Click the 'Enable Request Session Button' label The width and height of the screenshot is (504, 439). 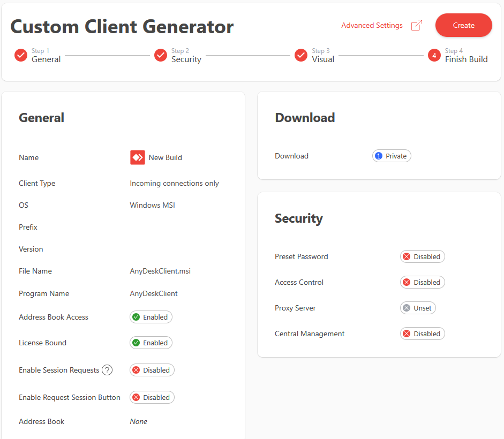point(70,398)
